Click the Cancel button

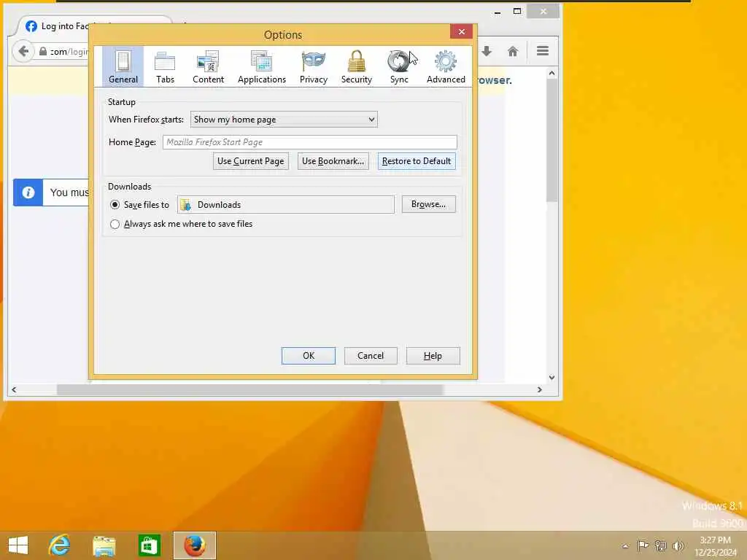(370, 356)
